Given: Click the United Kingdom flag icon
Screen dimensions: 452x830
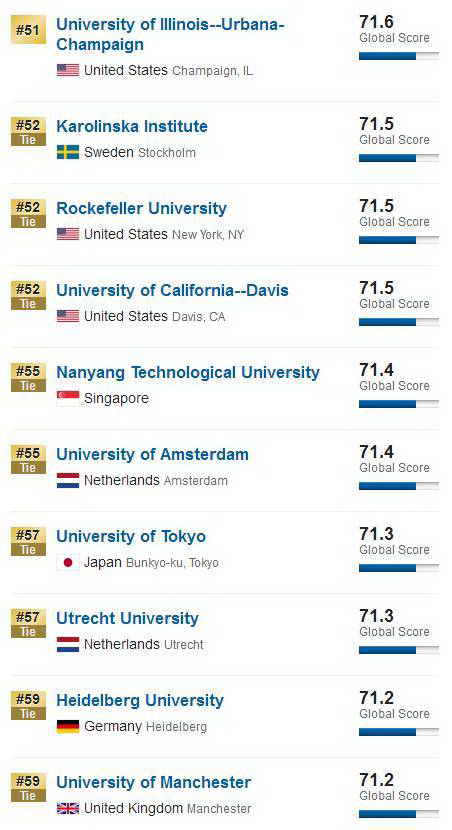Looking at the screenshot, I should (x=68, y=808).
